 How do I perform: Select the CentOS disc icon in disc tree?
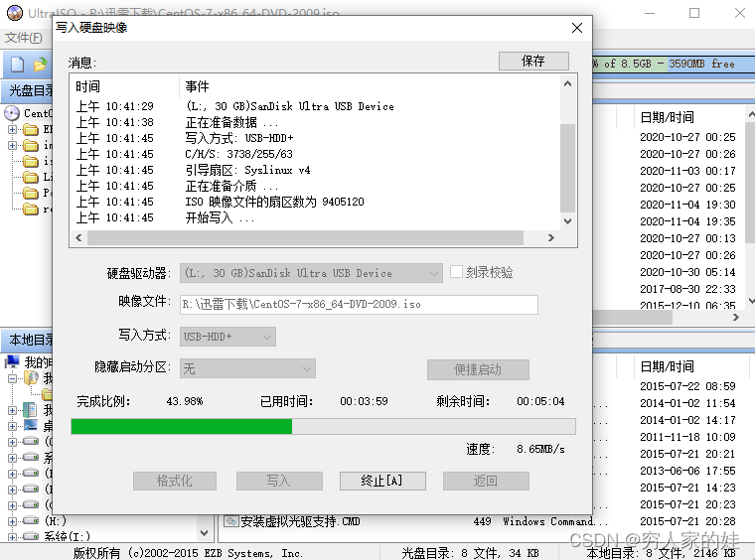[12, 113]
